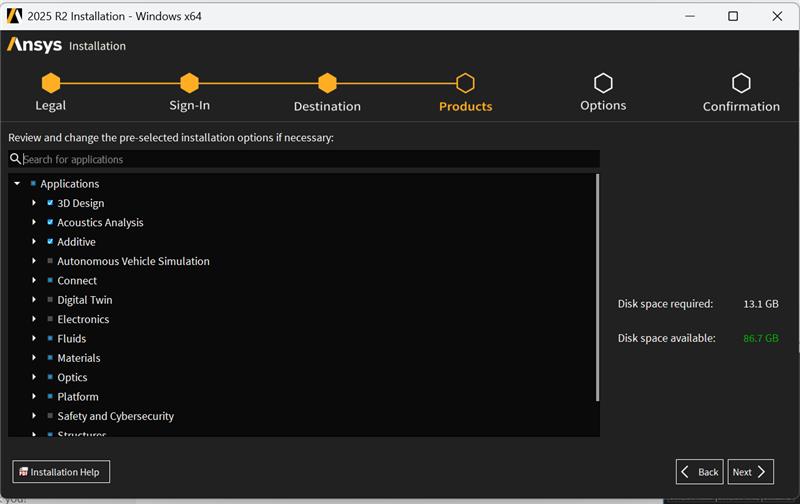
Task: Click the search magnifier icon
Action: [15, 159]
